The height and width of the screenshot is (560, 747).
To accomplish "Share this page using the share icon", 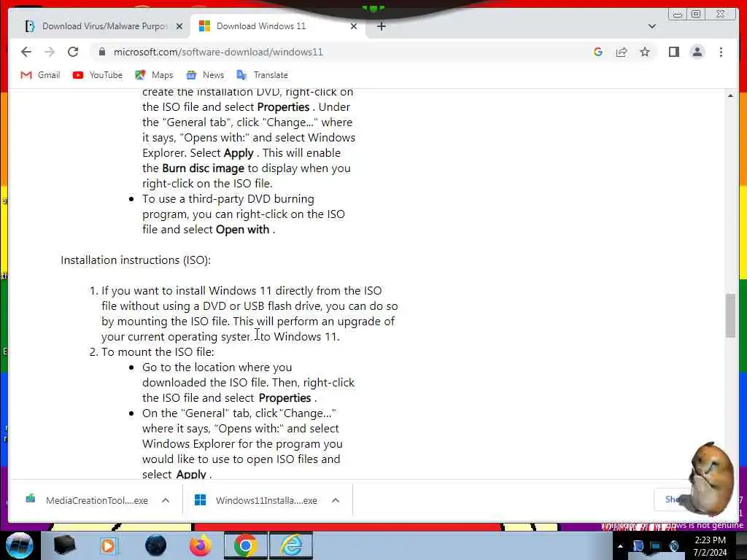I will [622, 52].
